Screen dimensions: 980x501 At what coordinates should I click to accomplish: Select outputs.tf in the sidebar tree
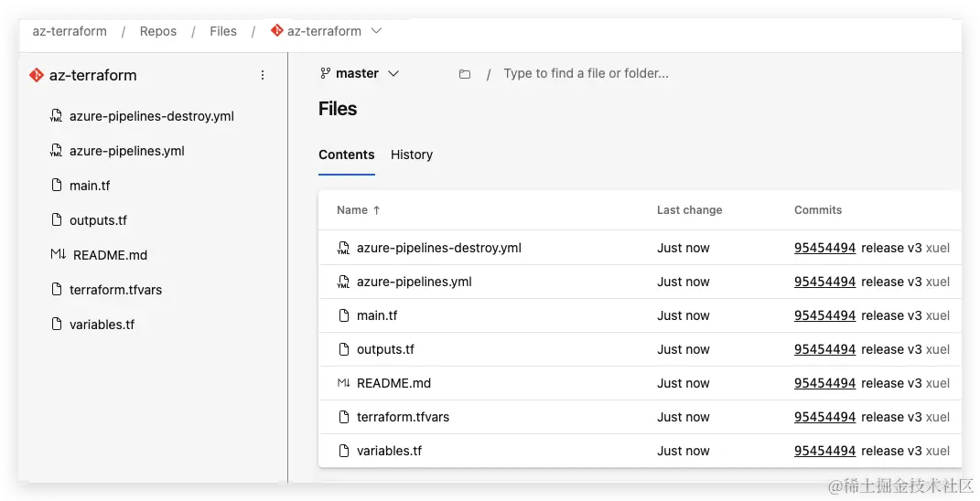click(x=98, y=220)
